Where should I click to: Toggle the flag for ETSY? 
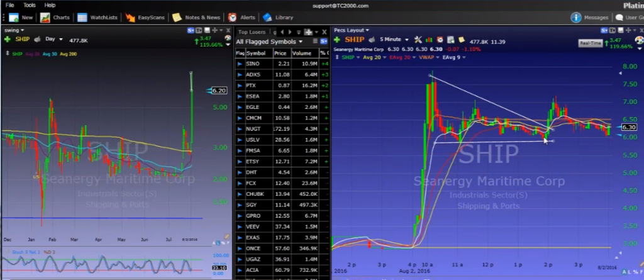(x=240, y=162)
